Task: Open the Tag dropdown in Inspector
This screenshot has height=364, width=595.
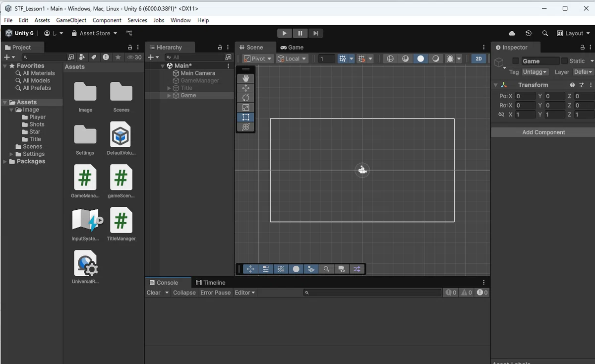Action: click(535, 72)
